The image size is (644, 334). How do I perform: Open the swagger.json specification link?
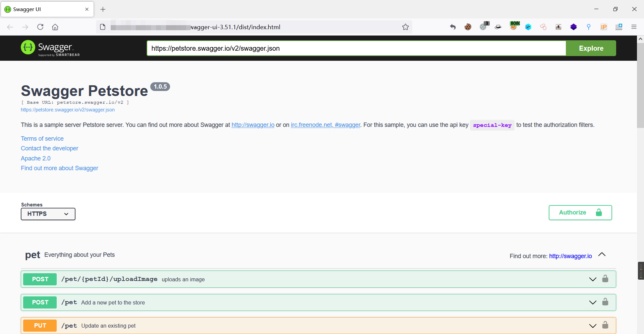[68, 110]
